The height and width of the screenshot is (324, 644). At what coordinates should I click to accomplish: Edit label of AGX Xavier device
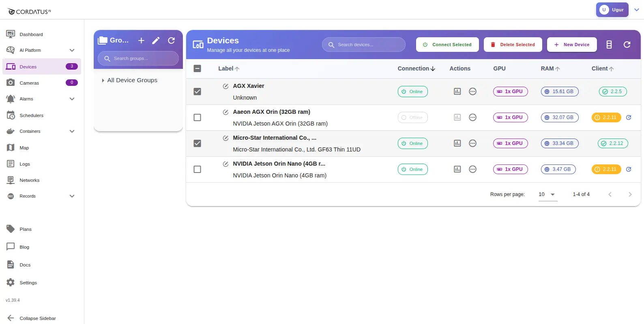coord(225,86)
